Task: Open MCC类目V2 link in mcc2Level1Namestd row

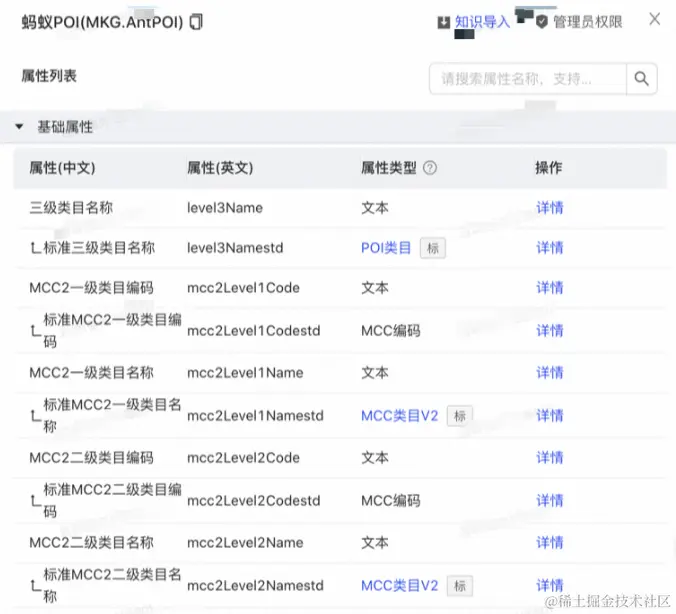Action: click(x=400, y=416)
